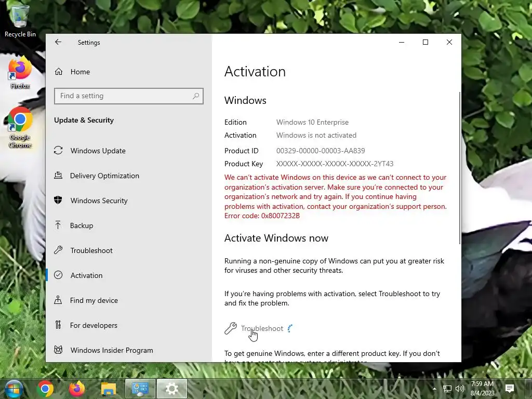Open the Action Center notifications icon
Screen dimensions: 532x399
click(x=510, y=389)
